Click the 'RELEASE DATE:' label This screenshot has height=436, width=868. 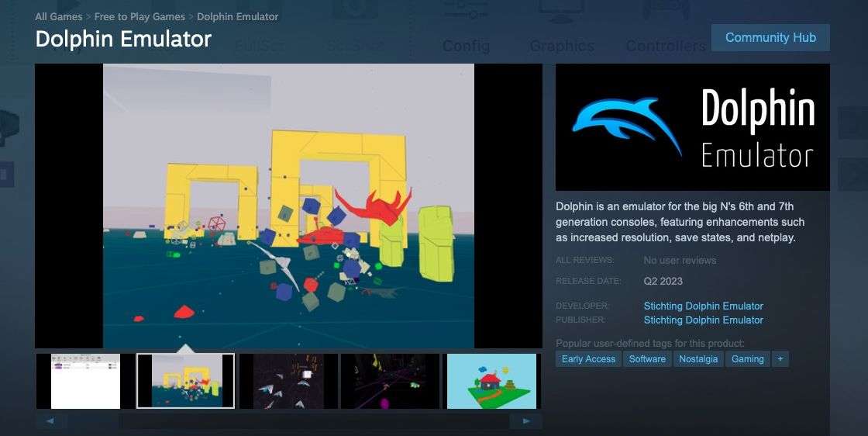point(588,281)
